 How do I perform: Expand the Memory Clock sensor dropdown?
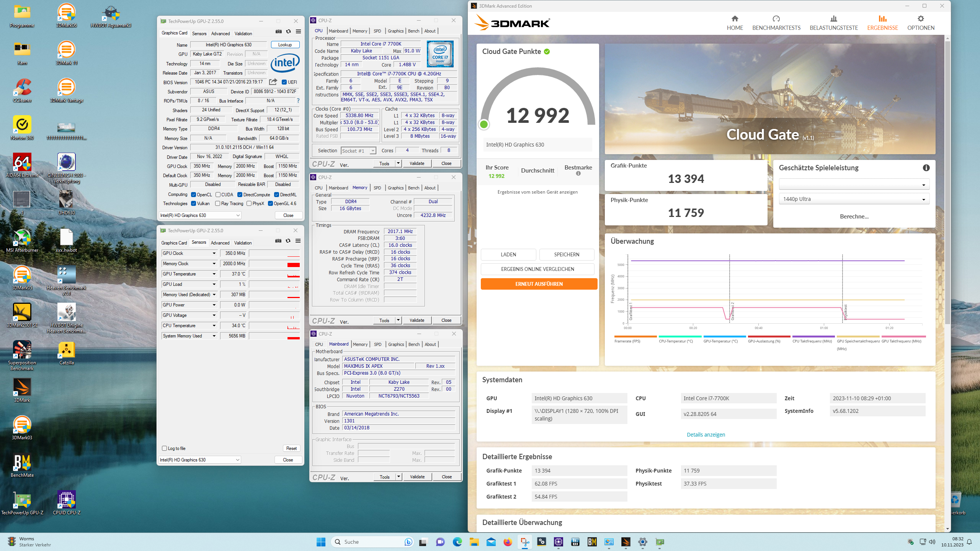(x=214, y=264)
